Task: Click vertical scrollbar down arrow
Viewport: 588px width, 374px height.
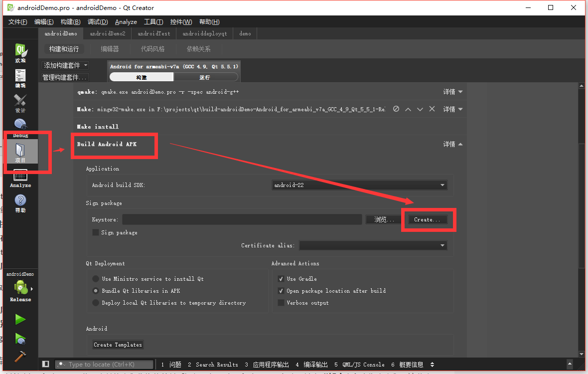Action: 581,354
